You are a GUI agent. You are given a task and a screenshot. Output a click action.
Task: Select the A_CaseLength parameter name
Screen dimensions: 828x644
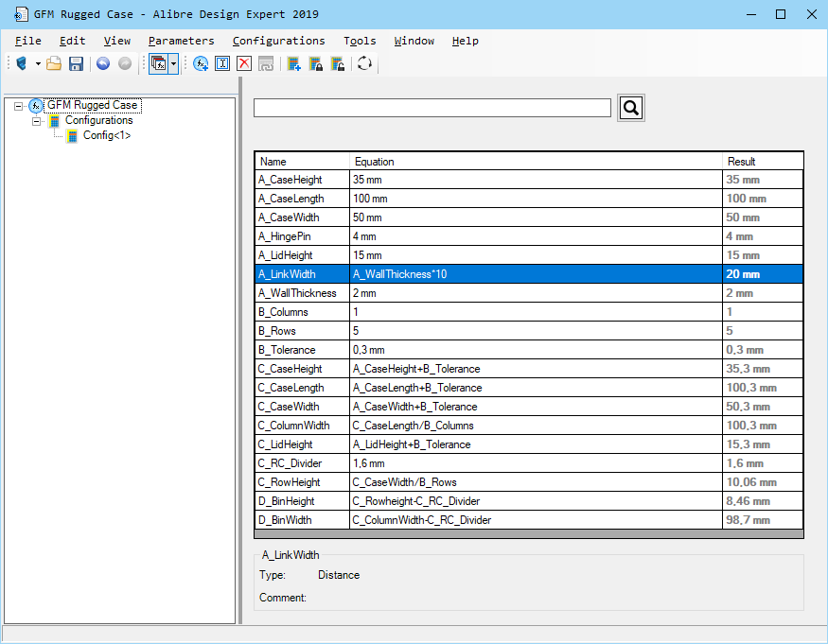point(291,199)
